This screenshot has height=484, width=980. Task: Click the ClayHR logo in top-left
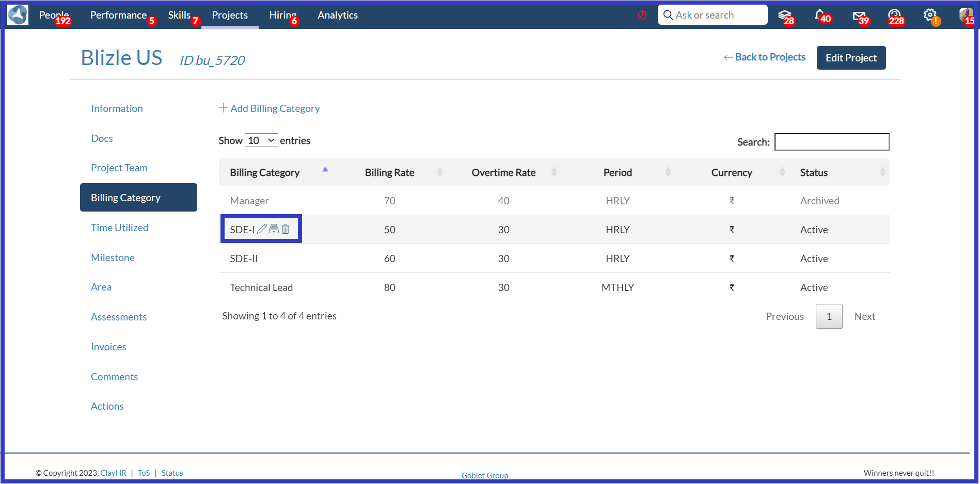[x=18, y=15]
